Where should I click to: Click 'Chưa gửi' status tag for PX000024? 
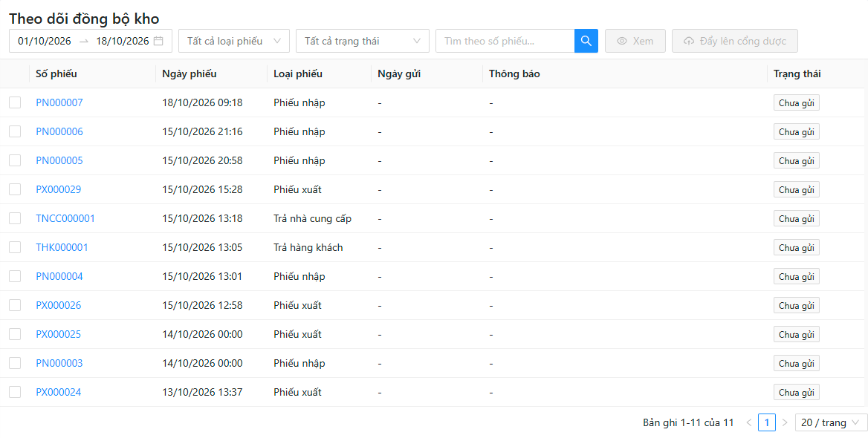[x=796, y=392]
